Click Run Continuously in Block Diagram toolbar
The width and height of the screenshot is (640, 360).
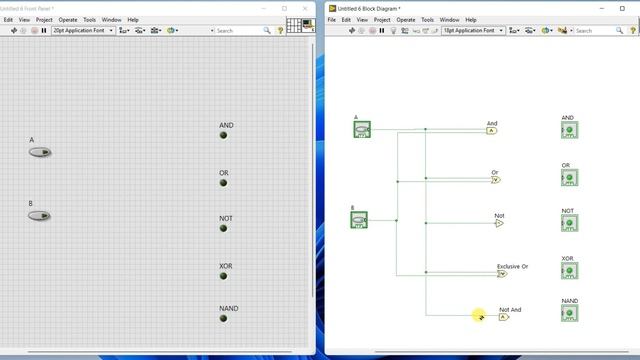tap(362, 30)
